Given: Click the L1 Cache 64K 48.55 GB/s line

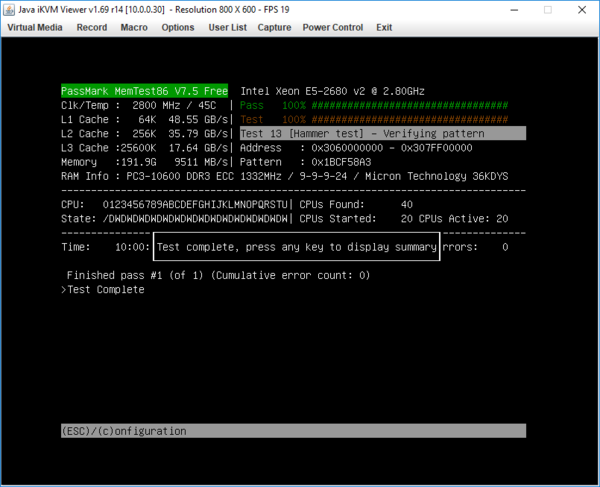Looking at the screenshot, I should click(145, 119).
